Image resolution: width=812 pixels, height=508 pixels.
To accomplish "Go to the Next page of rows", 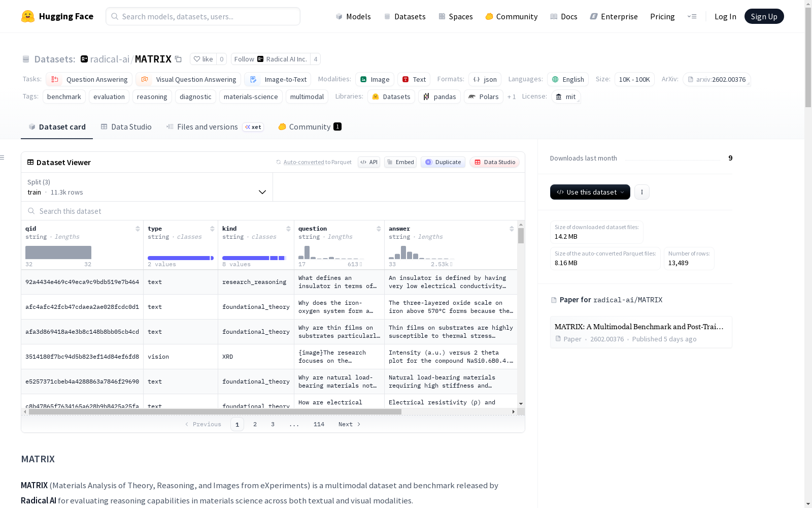I will pos(350,424).
